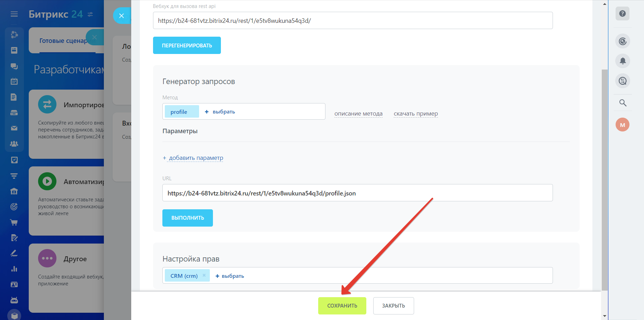644x320 pixels.
Task: Remove the CRM (crm) permission tag
Action: (204, 275)
